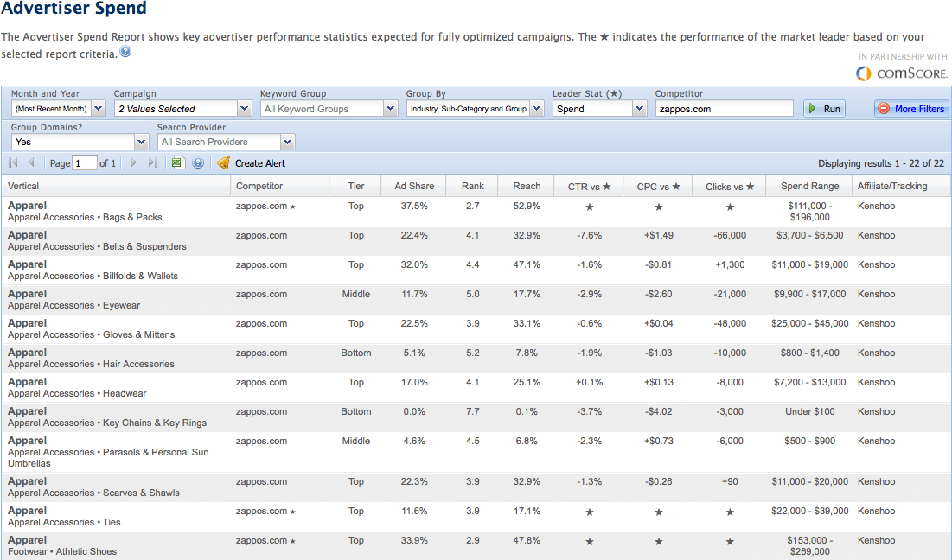The width and height of the screenshot is (952, 560).
Task: Go to next page arrow
Action: pyautogui.click(x=133, y=162)
